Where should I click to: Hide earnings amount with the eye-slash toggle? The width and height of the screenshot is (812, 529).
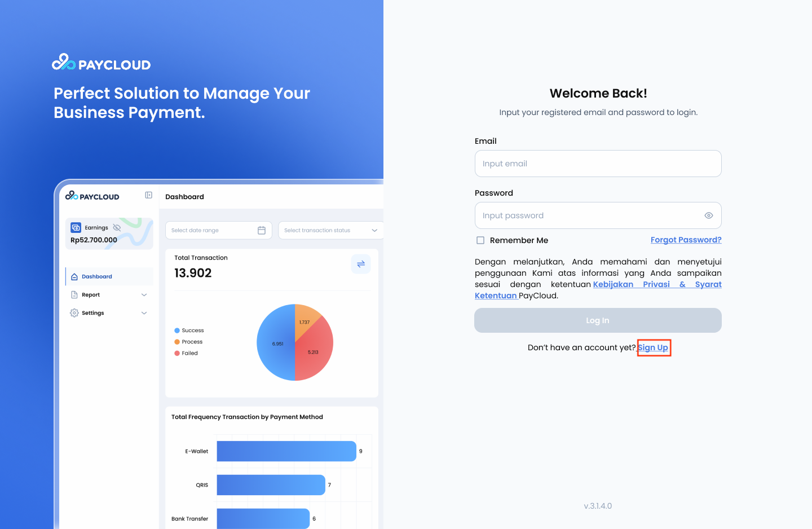tap(116, 227)
